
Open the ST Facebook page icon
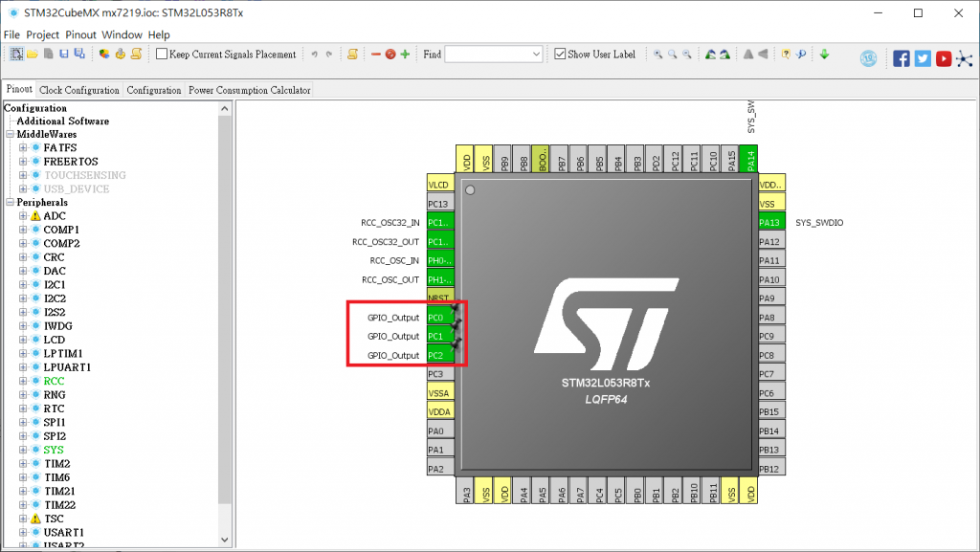(x=902, y=58)
